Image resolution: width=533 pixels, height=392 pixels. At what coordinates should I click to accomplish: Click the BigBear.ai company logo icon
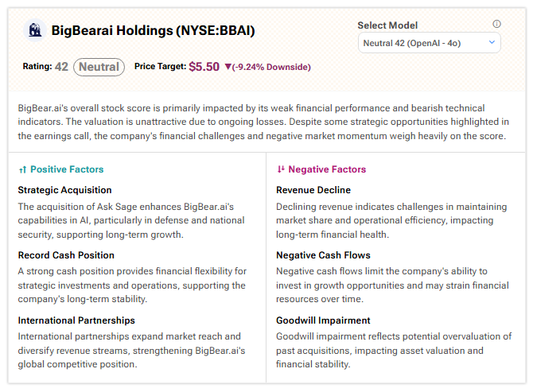point(35,31)
